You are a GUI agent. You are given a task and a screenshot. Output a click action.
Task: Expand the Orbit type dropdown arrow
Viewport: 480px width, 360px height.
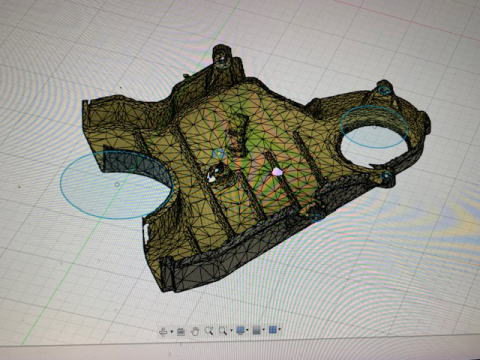coord(172,331)
